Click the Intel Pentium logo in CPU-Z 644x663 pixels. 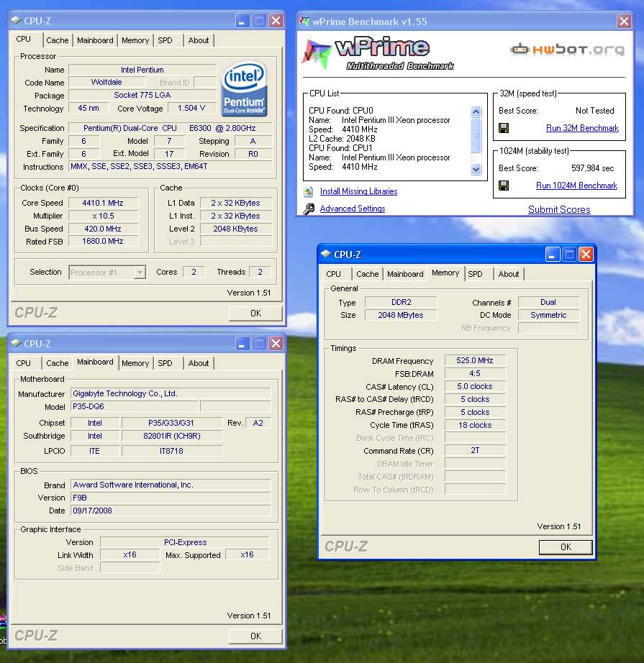click(x=244, y=88)
